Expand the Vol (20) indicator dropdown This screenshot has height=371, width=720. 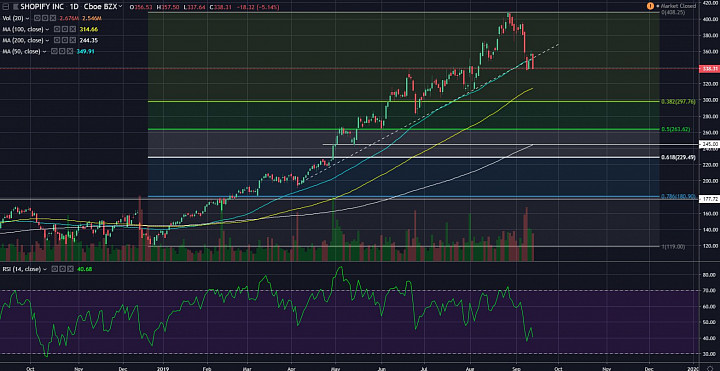click(27, 18)
